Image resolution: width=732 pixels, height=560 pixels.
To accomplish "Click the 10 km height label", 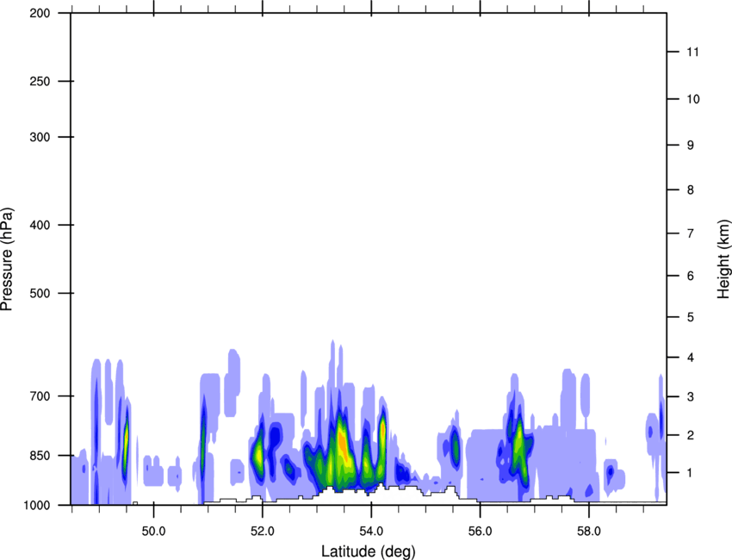I will click(692, 99).
